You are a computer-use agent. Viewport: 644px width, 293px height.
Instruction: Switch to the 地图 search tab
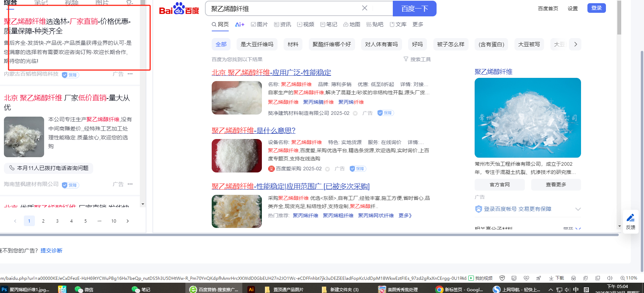point(352,25)
